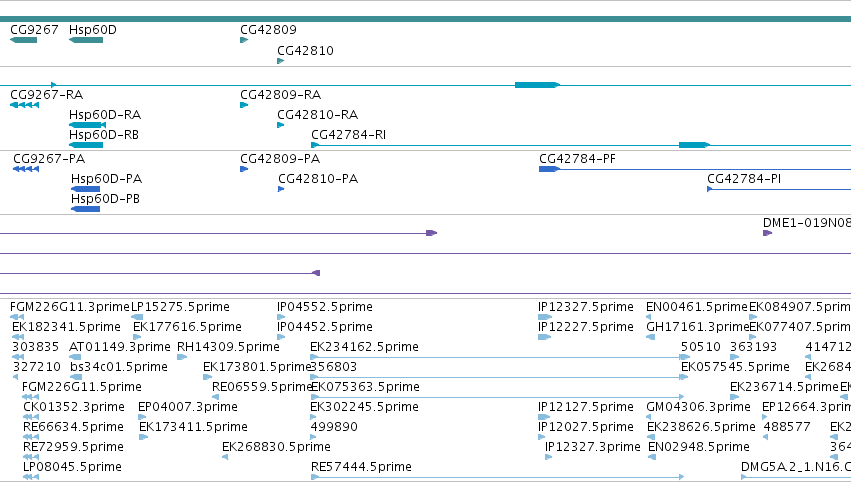Open the CG42784-RI transcript label
Viewport: 851px width, 482px height.
348,135
